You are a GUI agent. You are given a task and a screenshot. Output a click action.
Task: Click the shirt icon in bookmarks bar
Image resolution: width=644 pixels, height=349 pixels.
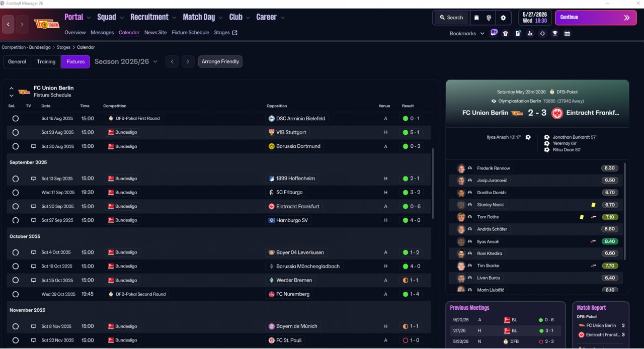pos(506,34)
